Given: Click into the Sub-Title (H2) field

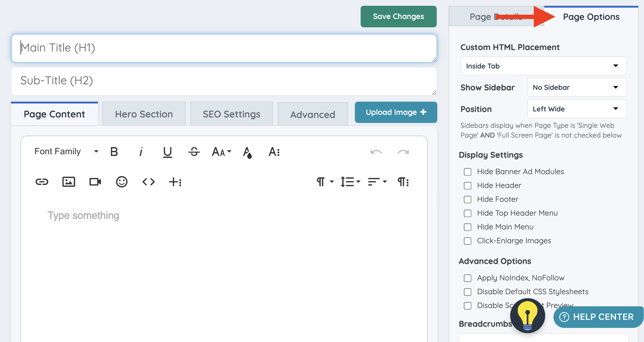Looking at the screenshot, I should [224, 81].
